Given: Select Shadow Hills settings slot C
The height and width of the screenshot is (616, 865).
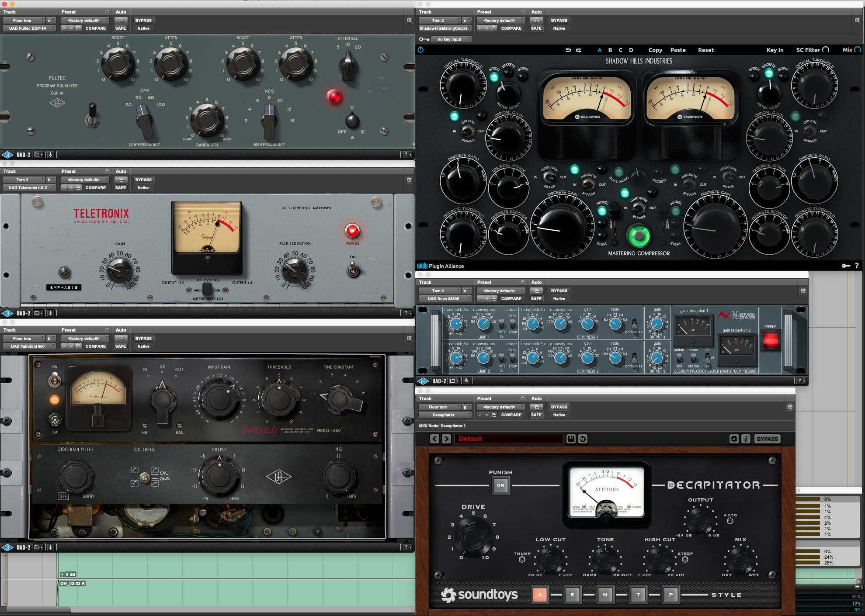Looking at the screenshot, I should pyautogui.click(x=621, y=50).
